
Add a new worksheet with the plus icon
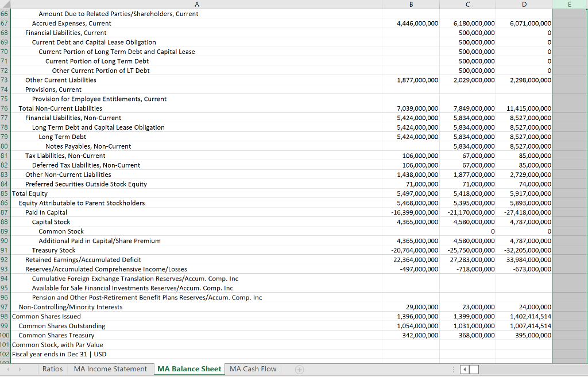(x=299, y=369)
